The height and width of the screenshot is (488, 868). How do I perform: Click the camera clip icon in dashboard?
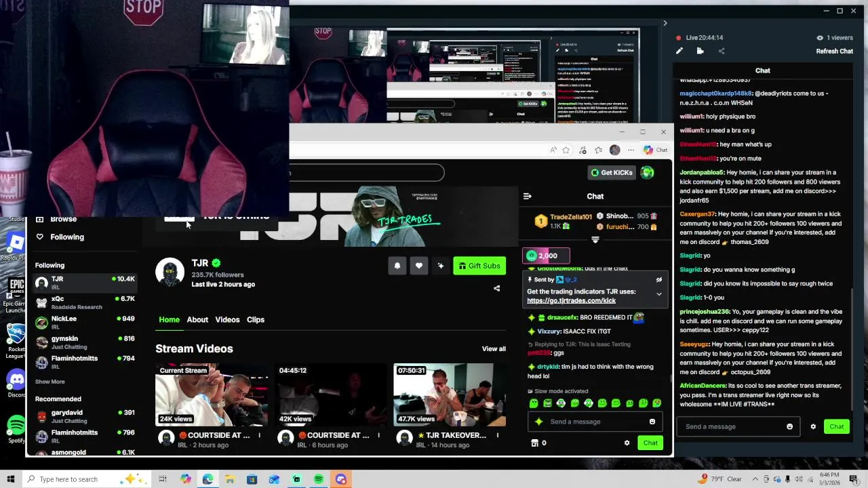(700, 51)
